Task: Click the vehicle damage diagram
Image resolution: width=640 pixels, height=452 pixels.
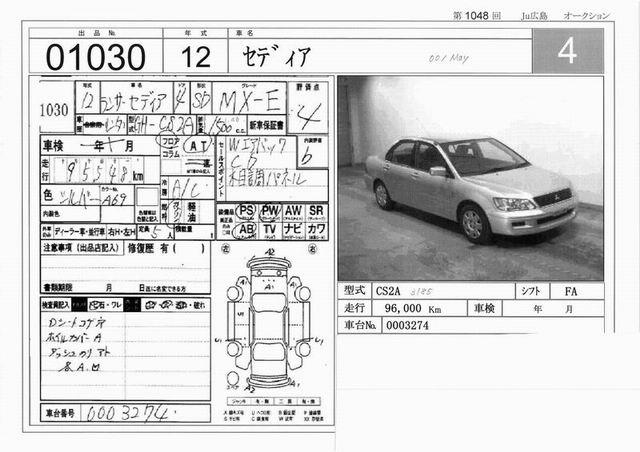Action: point(269,322)
